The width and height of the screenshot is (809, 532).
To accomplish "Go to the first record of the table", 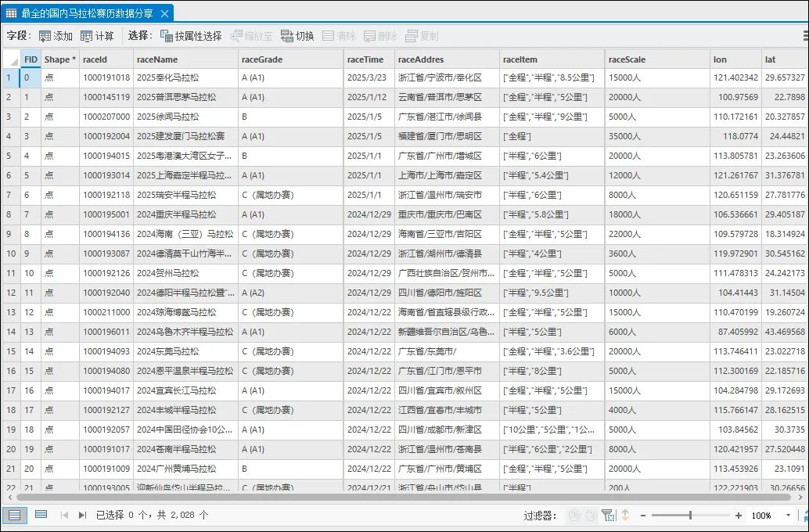I will point(64,515).
